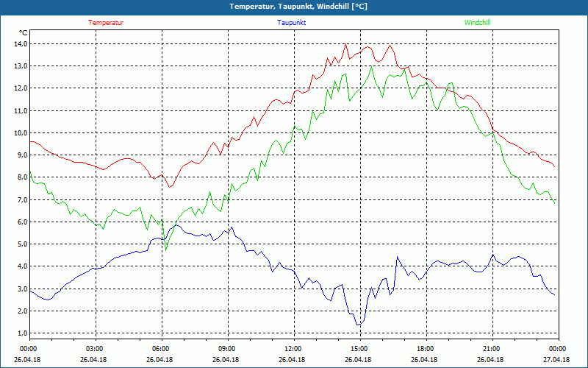Screen dimensions: 588x368
Task: Click the 13,0 y-axis value
Action: click(x=21, y=66)
